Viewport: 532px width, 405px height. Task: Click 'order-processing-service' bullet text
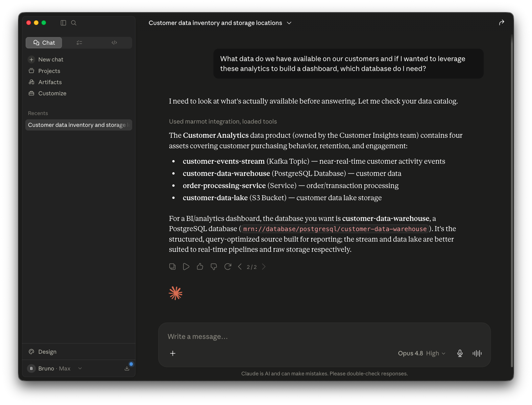[x=224, y=186]
